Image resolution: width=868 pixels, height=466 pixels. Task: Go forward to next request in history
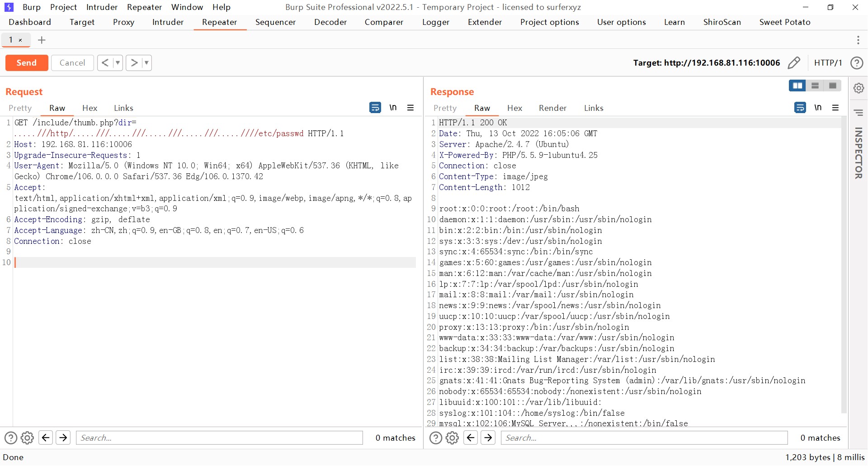click(134, 63)
